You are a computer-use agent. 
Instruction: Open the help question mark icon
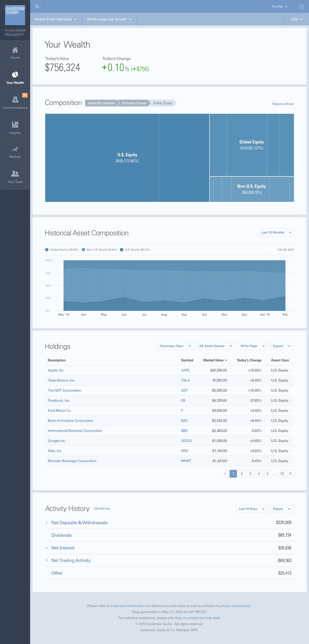pos(301,6)
